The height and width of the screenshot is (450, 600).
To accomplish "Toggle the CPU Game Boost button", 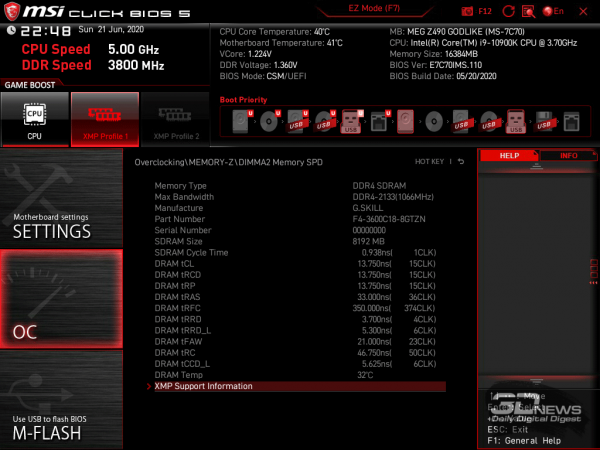I will (34, 119).
